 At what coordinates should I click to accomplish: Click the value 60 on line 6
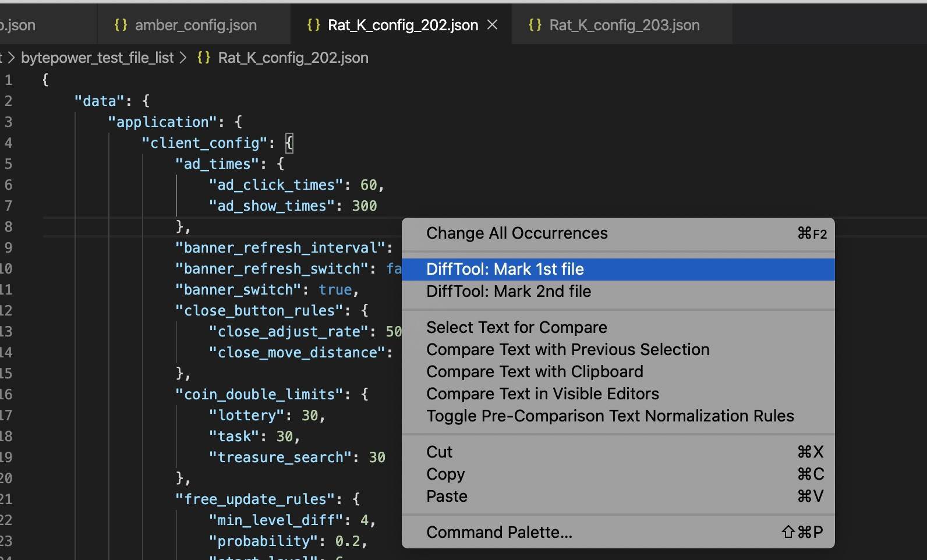pyautogui.click(x=369, y=185)
